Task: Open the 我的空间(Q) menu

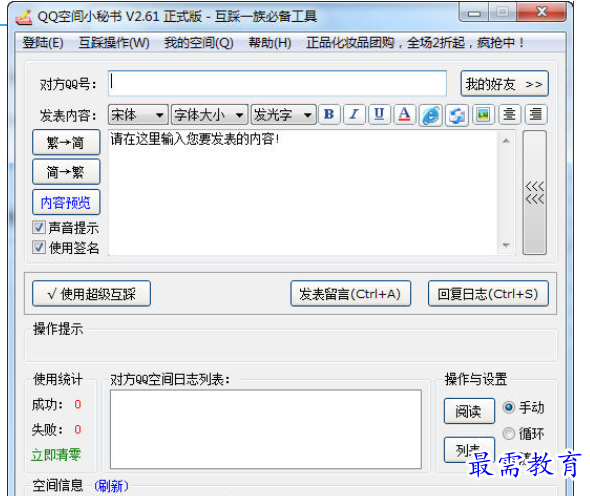Action: (199, 43)
